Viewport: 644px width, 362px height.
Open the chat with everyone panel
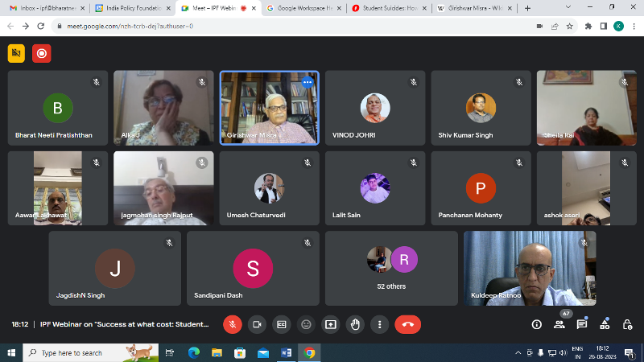coord(582,324)
